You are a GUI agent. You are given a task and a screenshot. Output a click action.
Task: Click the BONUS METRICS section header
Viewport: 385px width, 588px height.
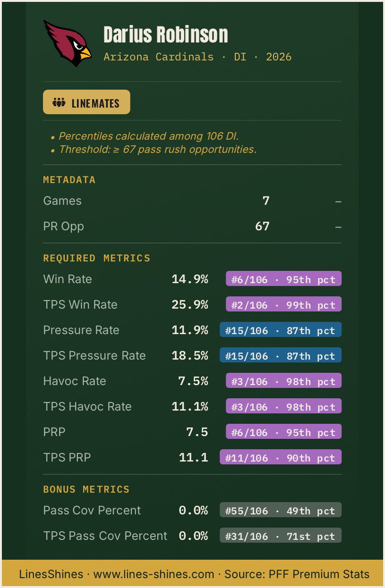[x=86, y=490]
